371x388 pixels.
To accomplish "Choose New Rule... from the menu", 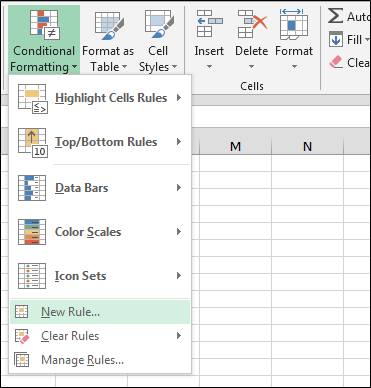I will 100,312.
